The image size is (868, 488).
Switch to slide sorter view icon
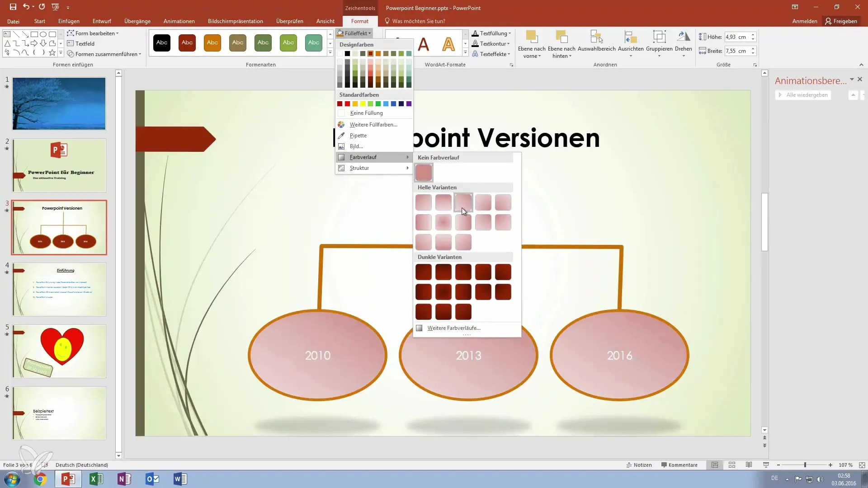click(x=732, y=465)
